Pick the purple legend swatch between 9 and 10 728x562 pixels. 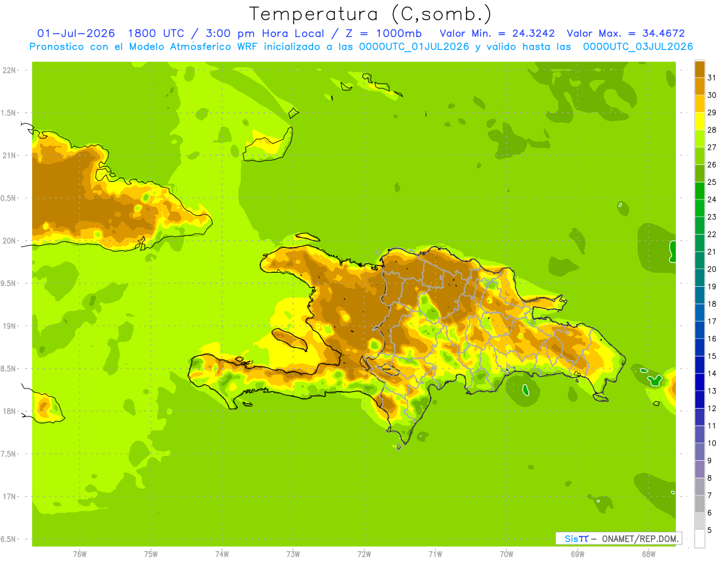pyautogui.click(x=699, y=452)
